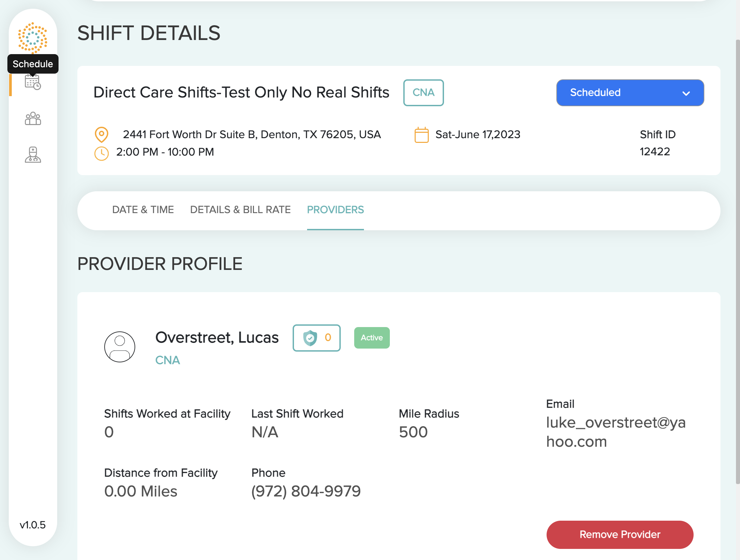The height and width of the screenshot is (560, 740).
Task: Click Lucas Overstreet's profile avatar
Action: 120,347
